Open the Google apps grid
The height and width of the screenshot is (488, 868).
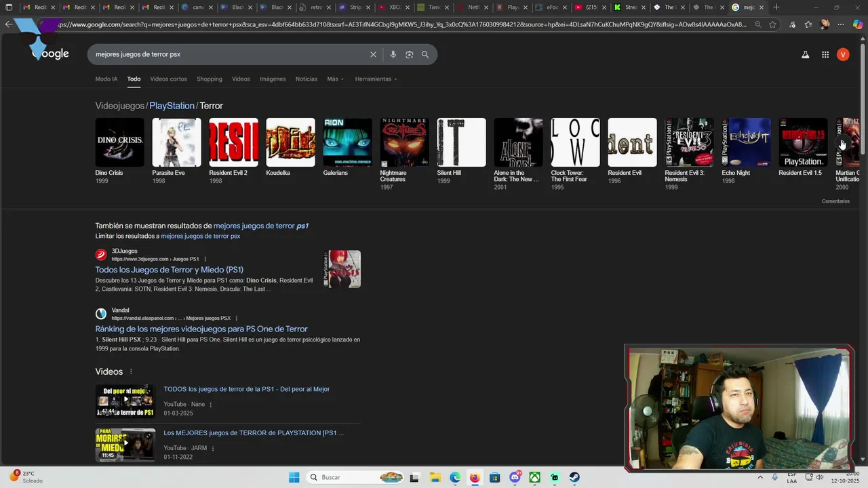pyautogui.click(x=825, y=55)
